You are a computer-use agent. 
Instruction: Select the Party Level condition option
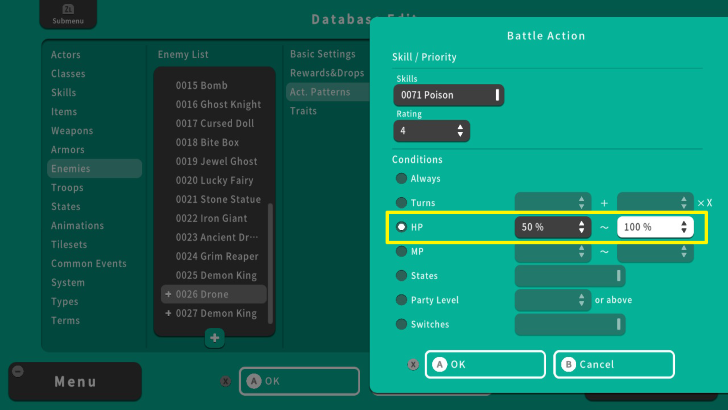click(x=402, y=300)
